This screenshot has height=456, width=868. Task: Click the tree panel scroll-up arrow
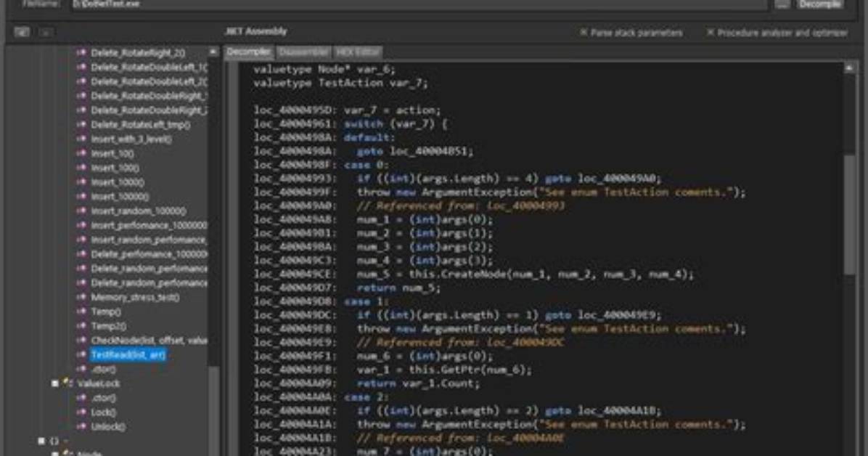tap(213, 52)
